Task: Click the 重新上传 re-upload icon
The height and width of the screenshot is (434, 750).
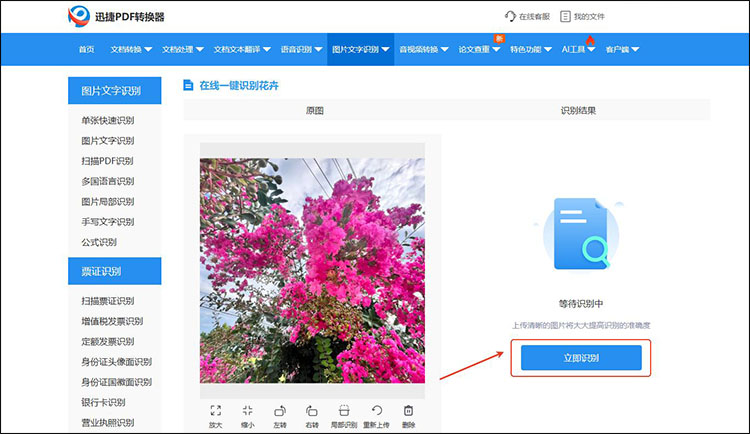Action: click(x=377, y=411)
